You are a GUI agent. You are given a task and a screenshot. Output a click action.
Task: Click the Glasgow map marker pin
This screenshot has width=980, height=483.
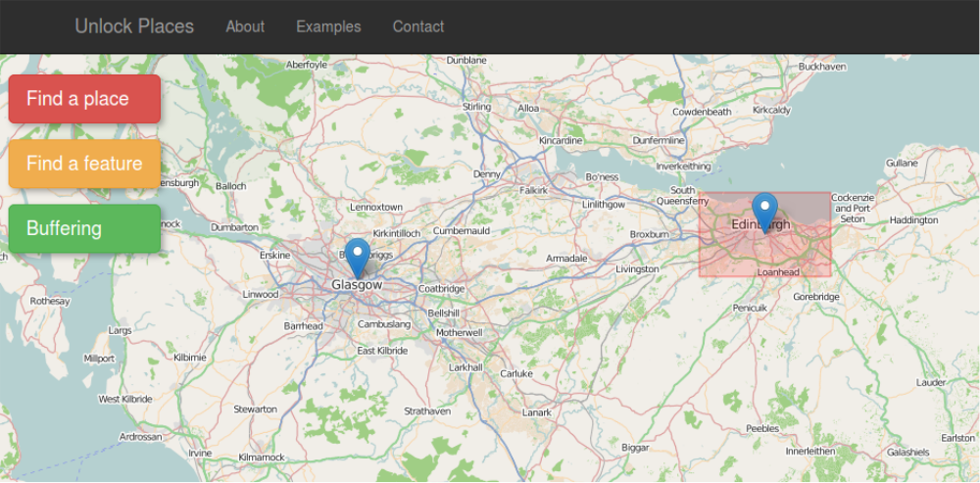click(x=359, y=256)
